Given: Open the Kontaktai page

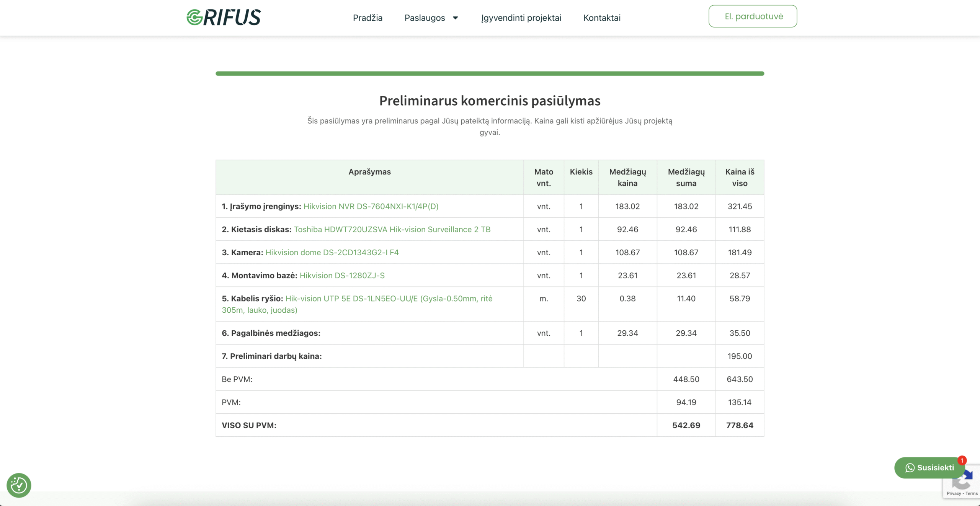Looking at the screenshot, I should pyautogui.click(x=602, y=18).
